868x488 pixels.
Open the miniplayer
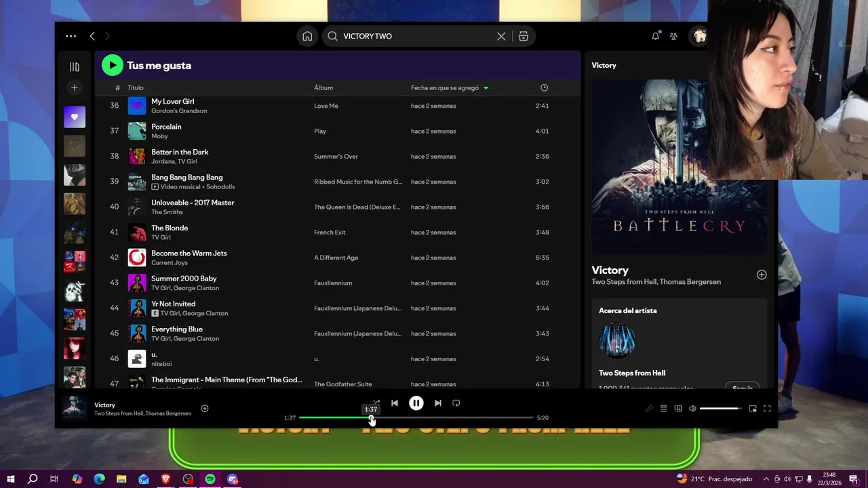pos(753,409)
